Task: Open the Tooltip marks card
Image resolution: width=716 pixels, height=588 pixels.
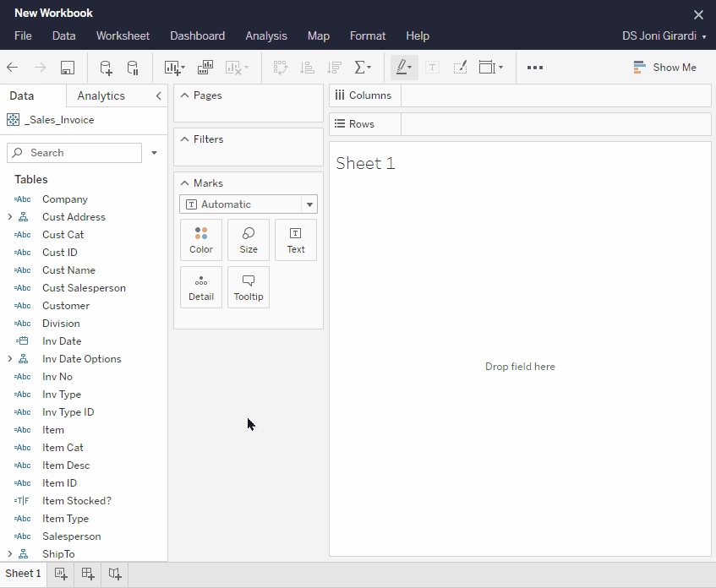Action: (249, 287)
